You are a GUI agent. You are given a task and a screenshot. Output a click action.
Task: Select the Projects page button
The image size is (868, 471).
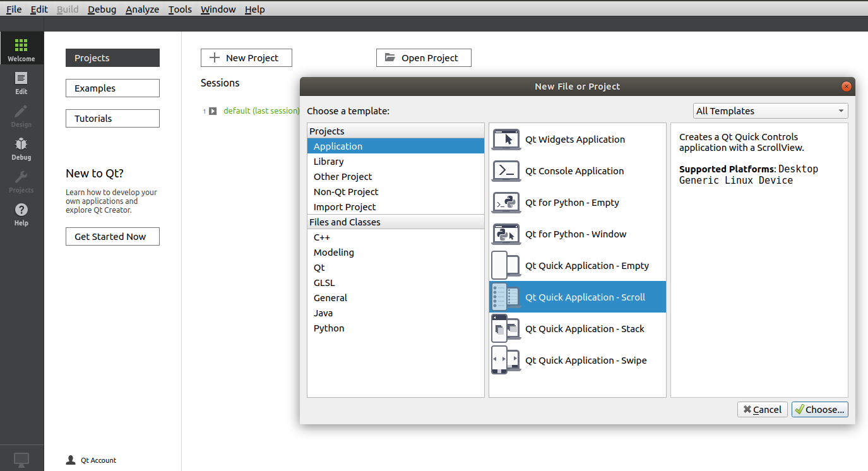(112, 58)
